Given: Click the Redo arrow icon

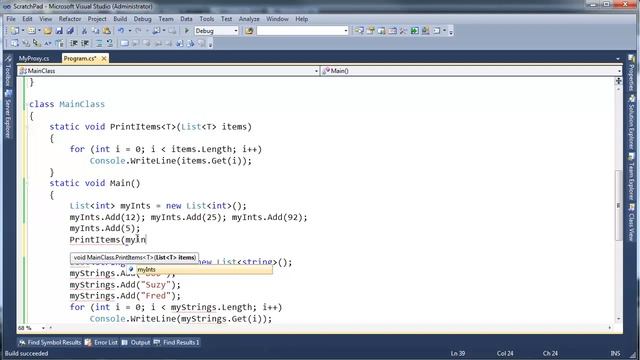Looking at the screenshot, I should point(138,31).
